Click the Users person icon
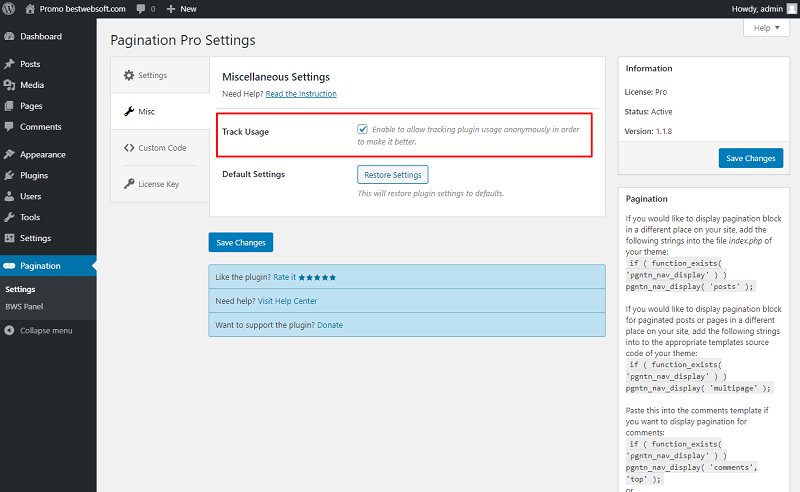Image resolution: width=800 pixels, height=492 pixels. click(9, 196)
